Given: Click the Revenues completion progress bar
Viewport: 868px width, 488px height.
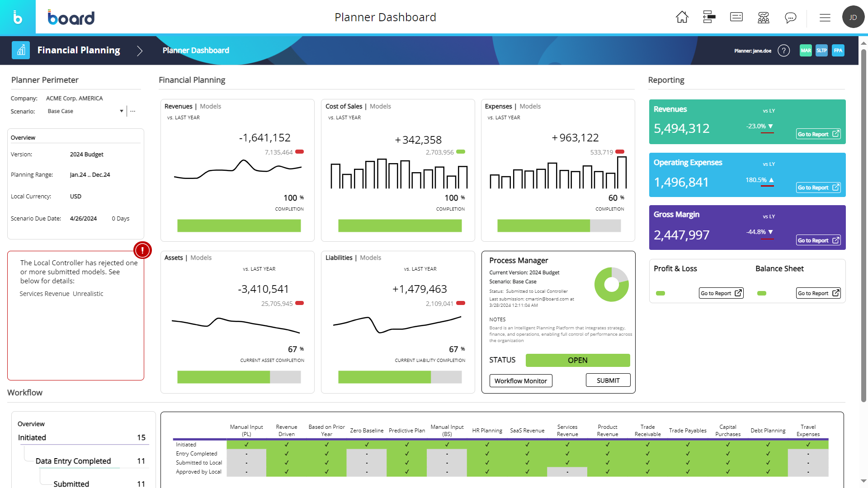Looking at the screenshot, I should pyautogui.click(x=239, y=225).
